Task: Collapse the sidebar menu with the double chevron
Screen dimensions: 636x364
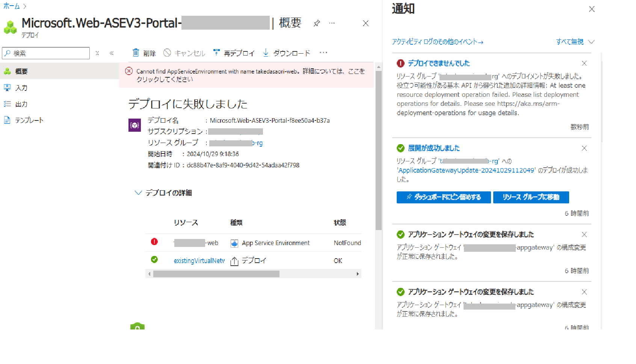Action: [112, 53]
